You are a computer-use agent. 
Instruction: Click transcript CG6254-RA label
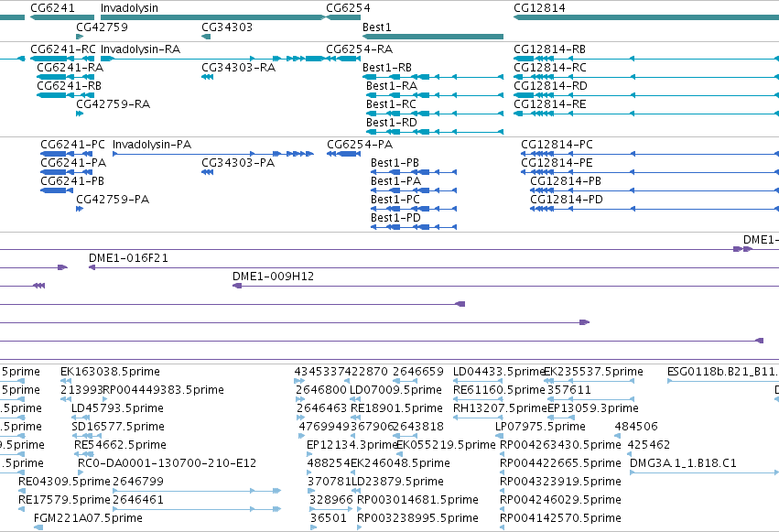pos(359,49)
